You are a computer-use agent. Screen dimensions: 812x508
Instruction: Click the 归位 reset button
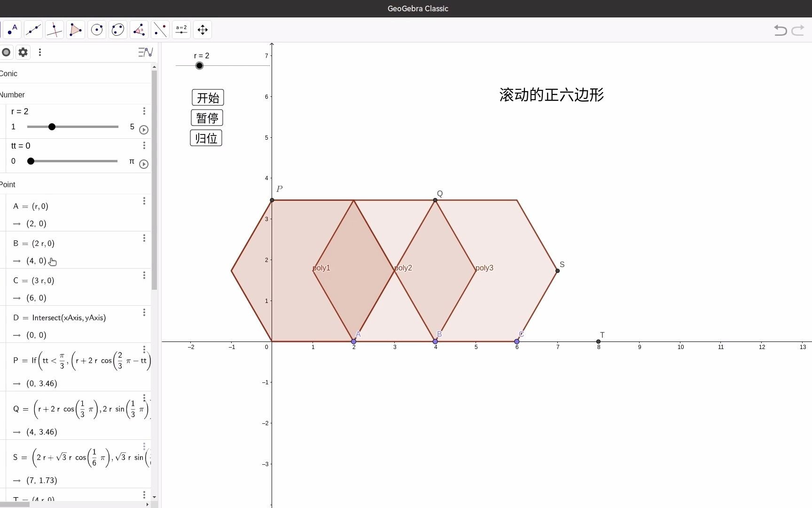click(206, 138)
